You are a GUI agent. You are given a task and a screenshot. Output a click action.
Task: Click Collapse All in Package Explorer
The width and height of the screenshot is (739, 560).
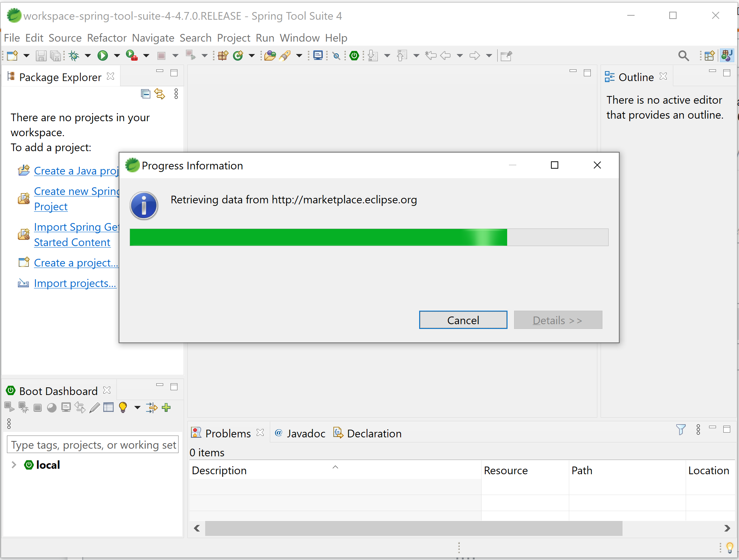(145, 94)
